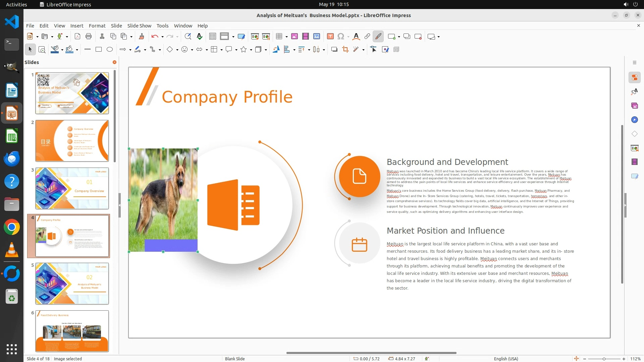Click the Insert Image icon
This screenshot has width=644, height=362.
294,37
